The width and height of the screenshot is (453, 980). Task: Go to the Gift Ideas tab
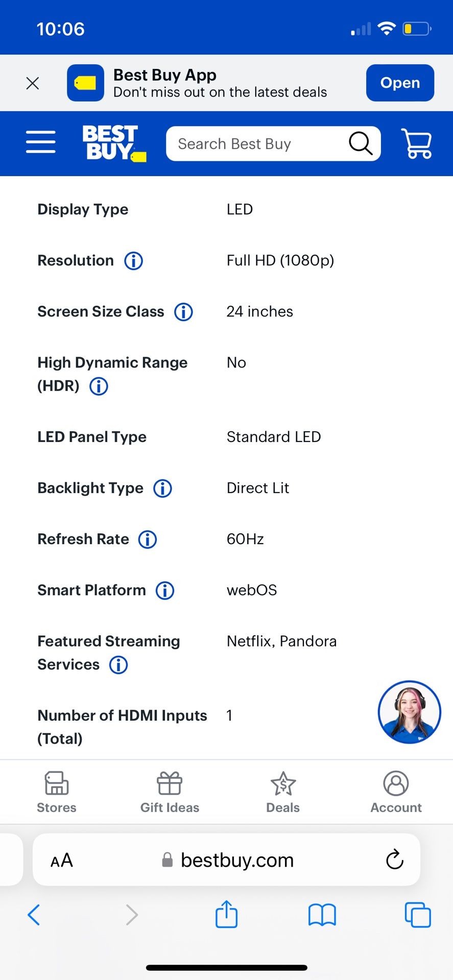pos(170,792)
